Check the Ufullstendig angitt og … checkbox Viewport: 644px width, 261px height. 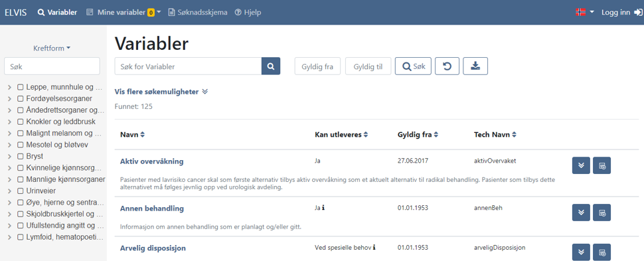click(x=20, y=226)
